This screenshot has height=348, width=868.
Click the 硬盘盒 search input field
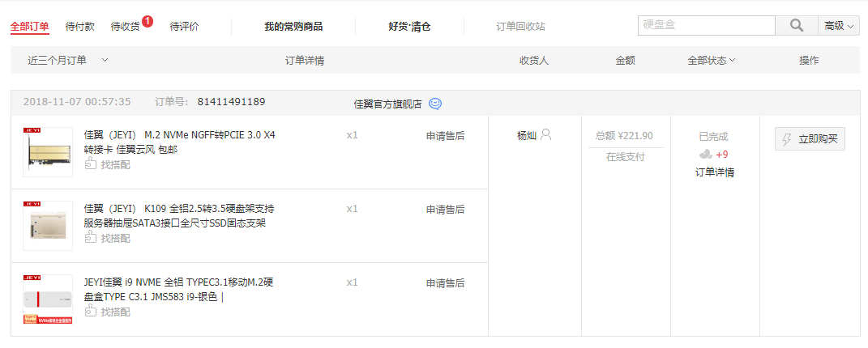(707, 25)
